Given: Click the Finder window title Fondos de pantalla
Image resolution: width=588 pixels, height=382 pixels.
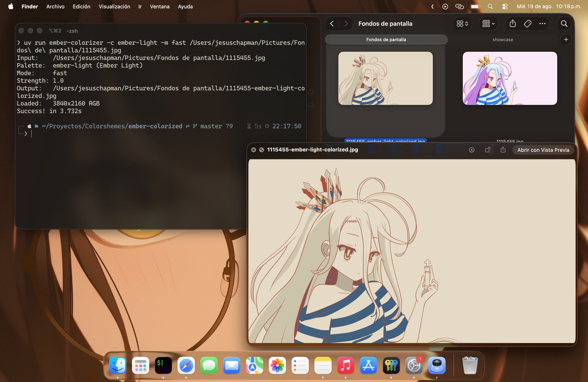Looking at the screenshot, I should pyautogui.click(x=385, y=24).
